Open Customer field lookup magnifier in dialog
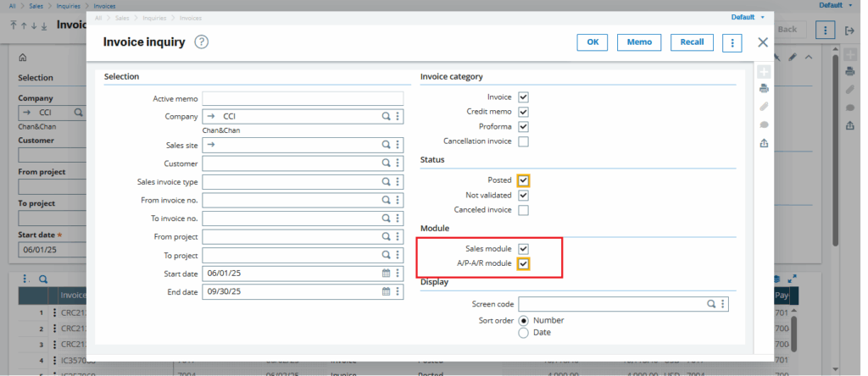The image size is (868, 376). (386, 163)
